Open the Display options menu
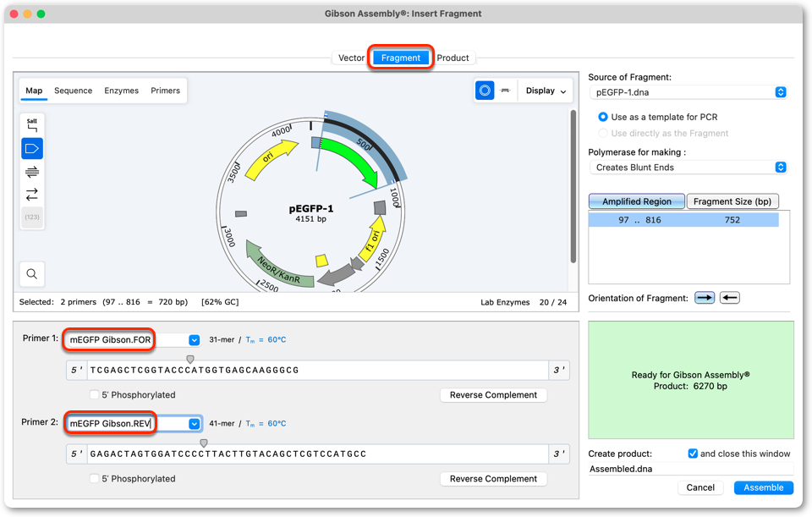 tap(546, 91)
